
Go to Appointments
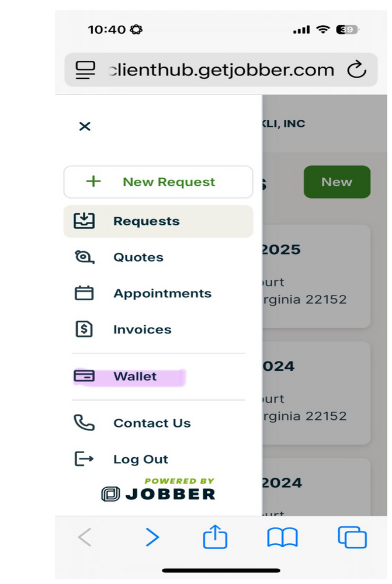(162, 293)
